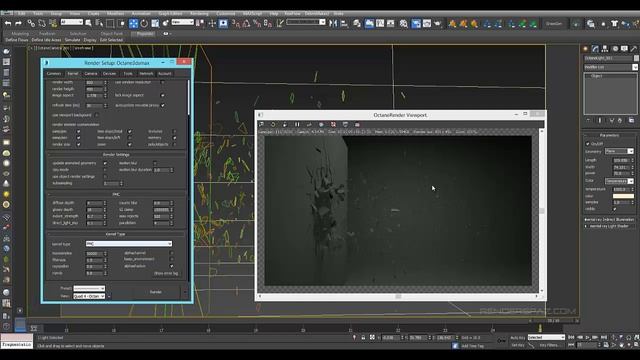Image resolution: width=640 pixels, height=360 pixels.
Task: Click the render width input field
Action: coord(94,82)
